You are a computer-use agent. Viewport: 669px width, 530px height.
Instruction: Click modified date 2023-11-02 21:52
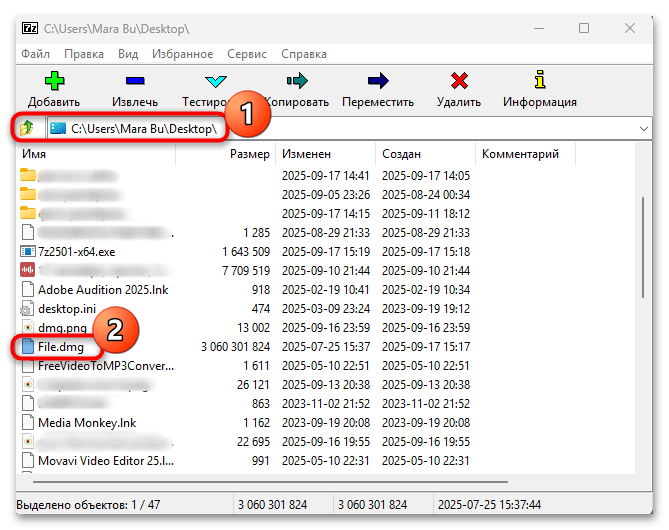pos(326,404)
